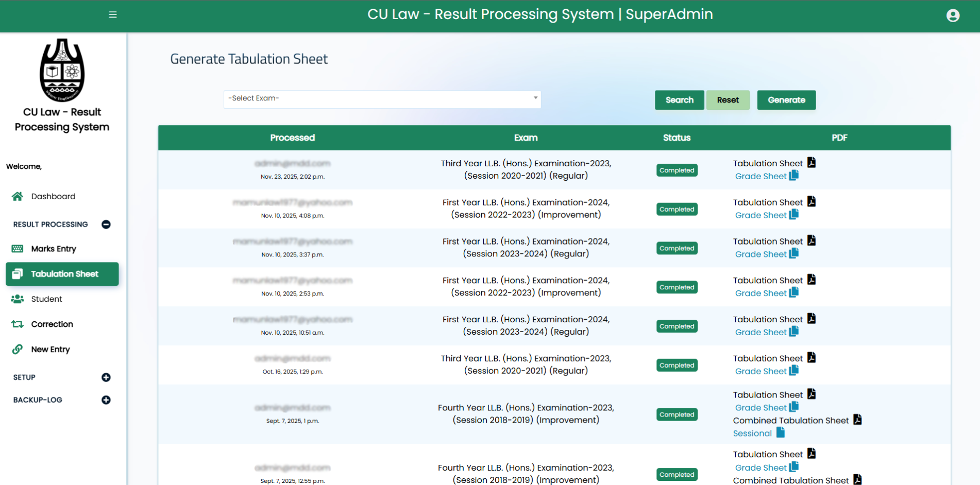Expand the SETUP section
Screen dimensions: 980x485
(x=106, y=377)
